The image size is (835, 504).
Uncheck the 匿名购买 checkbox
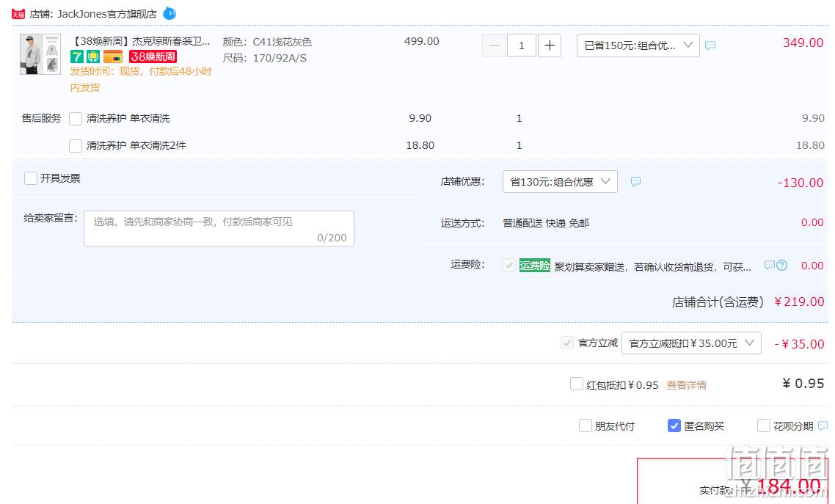[x=674, y=426]
